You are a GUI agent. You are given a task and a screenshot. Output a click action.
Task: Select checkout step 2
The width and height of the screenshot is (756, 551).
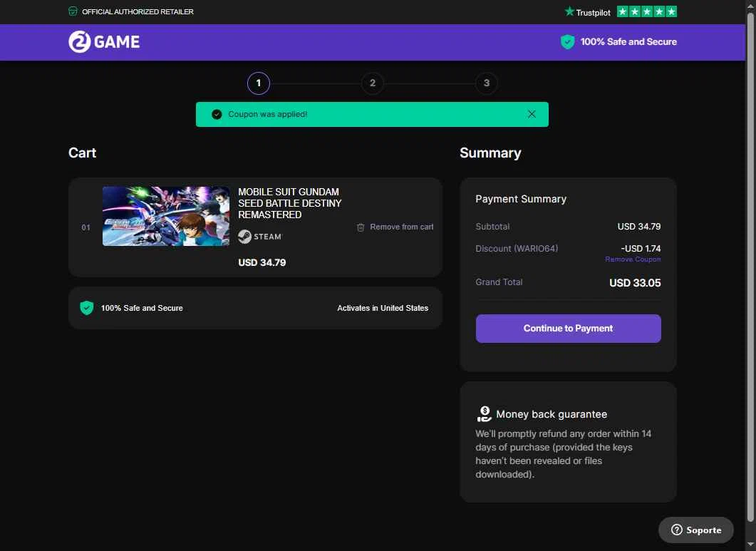pos(372,83)
